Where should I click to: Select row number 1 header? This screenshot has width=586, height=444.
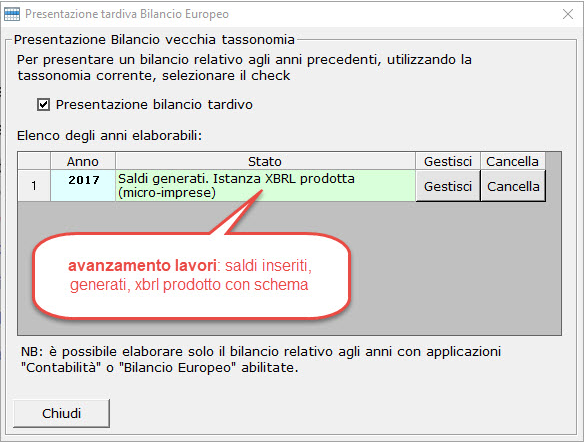[34, 186]
